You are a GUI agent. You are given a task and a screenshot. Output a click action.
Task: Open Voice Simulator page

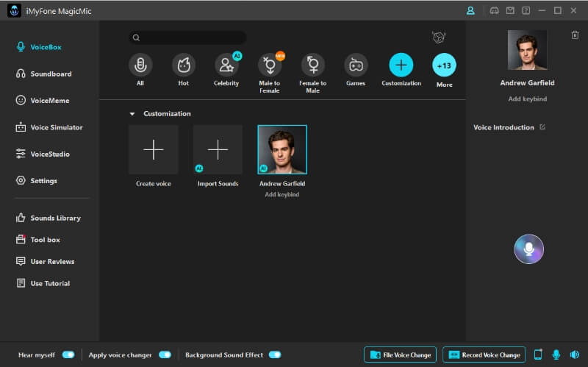click(x=49, y=127)
